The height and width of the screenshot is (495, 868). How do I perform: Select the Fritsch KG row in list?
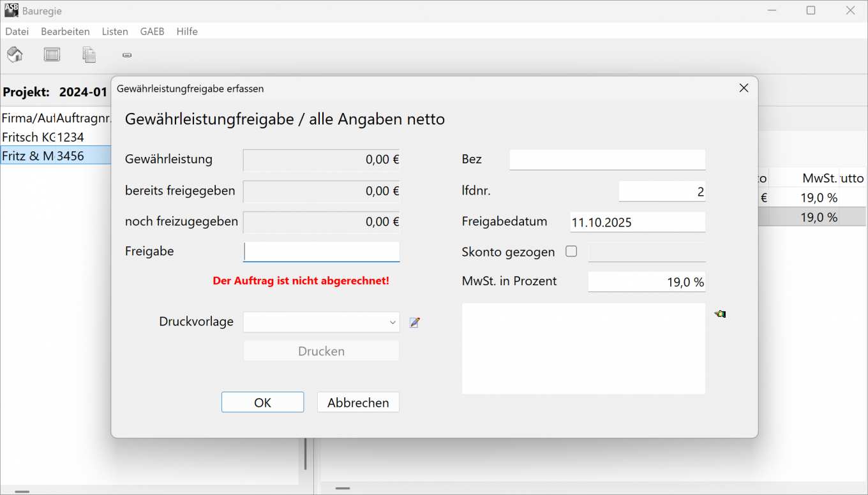pyautogui.click(x=43, y=137)
